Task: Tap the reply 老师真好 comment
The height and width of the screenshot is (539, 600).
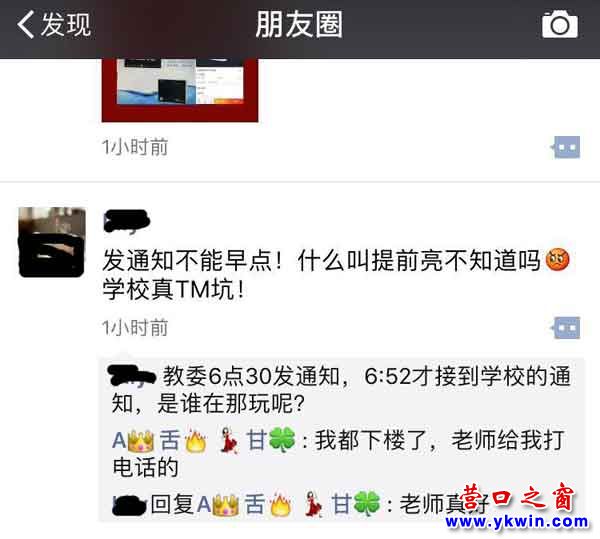Action: (x=444, y=505)
